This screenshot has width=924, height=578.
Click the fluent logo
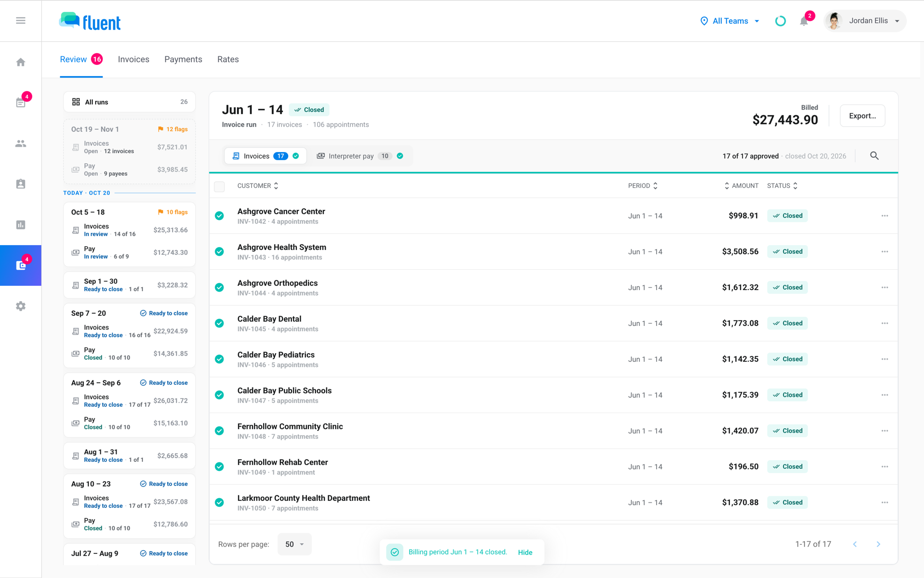(x=90, y=21)
